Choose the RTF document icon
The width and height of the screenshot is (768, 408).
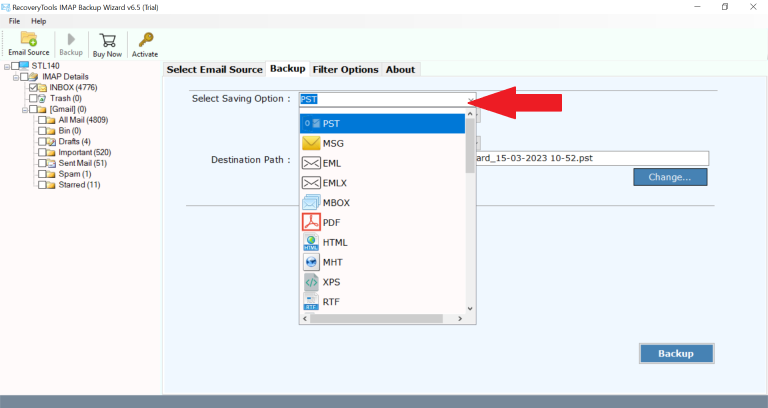pyautogui.click(x=311, y=302)
